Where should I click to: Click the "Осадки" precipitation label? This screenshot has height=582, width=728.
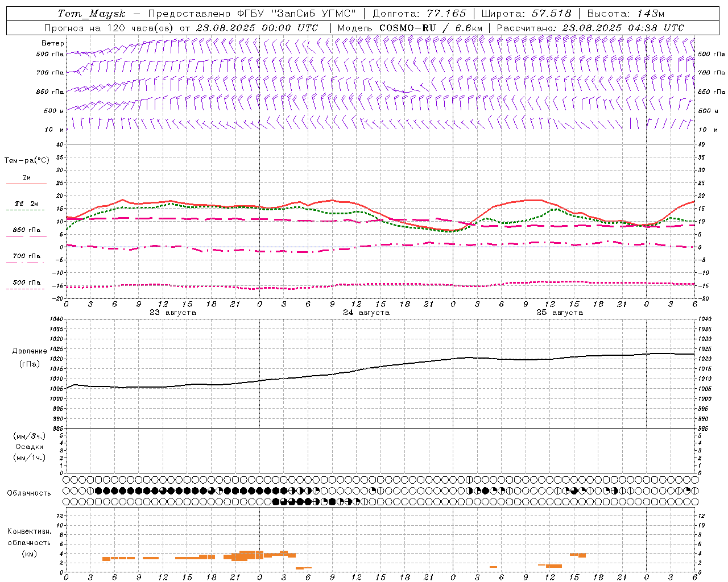(x=30, y=447)
